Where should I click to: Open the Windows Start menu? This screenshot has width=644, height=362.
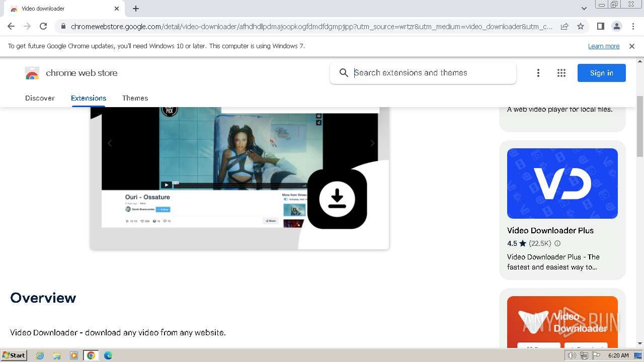[x=14, y=355]
